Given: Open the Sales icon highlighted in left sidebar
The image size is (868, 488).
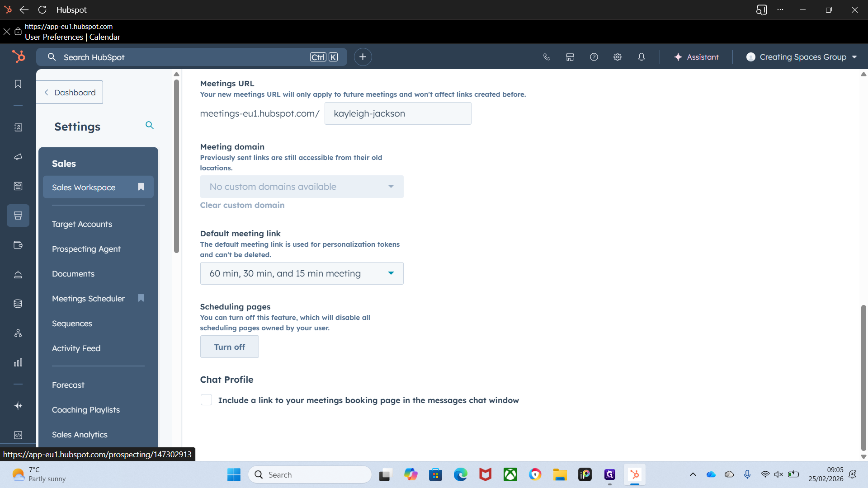Looking at the screenshot, I should pyautogui.click(x=18, y=216).
